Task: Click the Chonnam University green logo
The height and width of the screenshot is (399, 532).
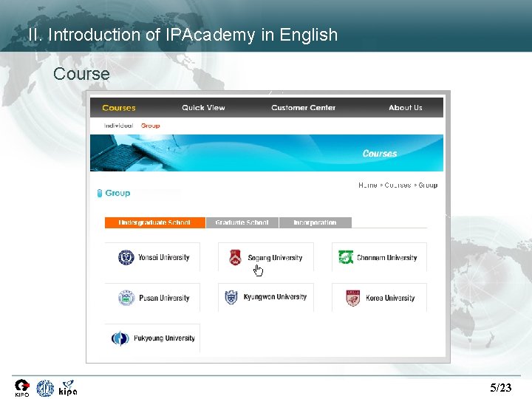Action: tap(346, 257)
